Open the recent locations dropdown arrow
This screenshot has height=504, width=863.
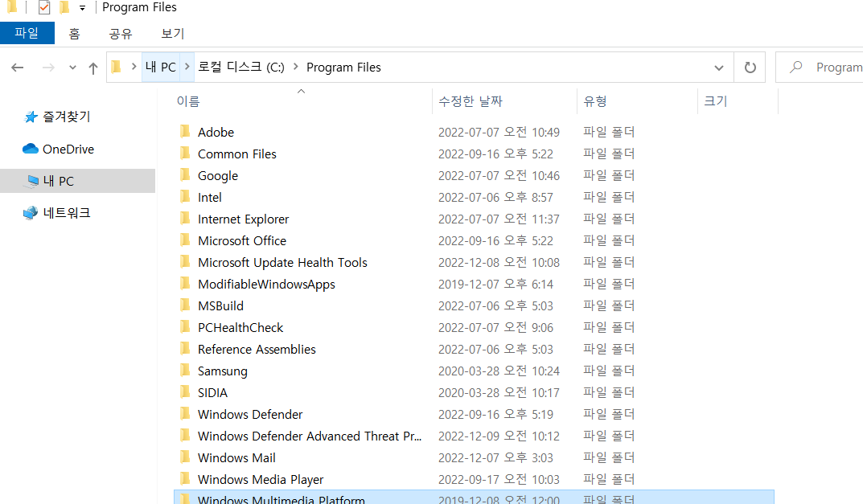coord(72,68)
